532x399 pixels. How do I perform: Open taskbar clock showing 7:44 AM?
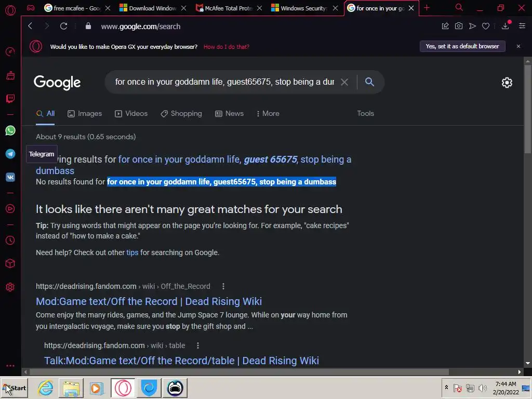[x=506, y=388]
